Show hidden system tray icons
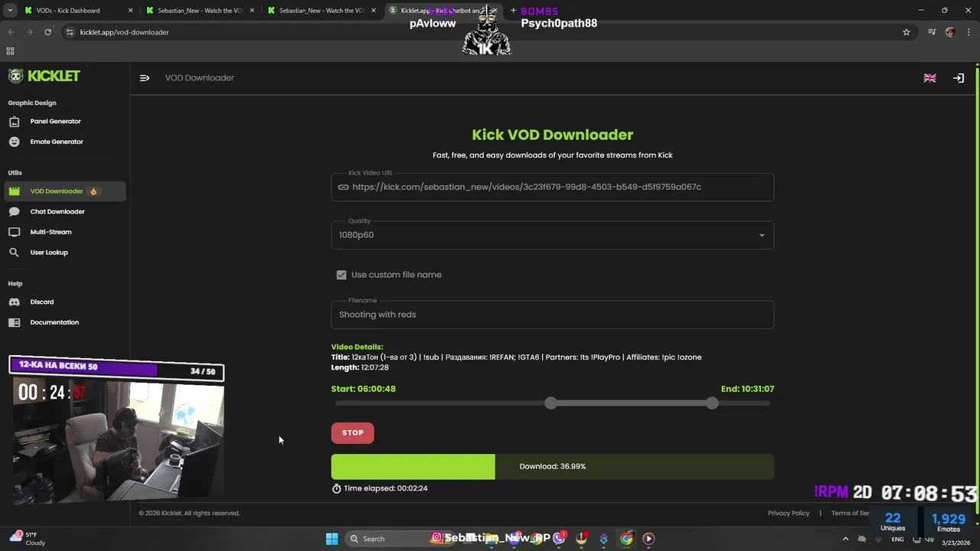The height and width of the screenshot is (551, 980). [x=845, y=539]
